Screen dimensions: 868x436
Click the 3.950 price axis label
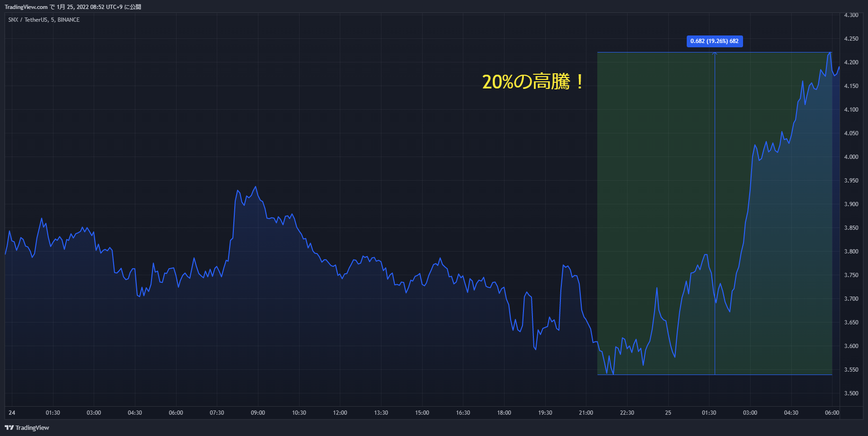pyautogui.click(x=851, y=181)
